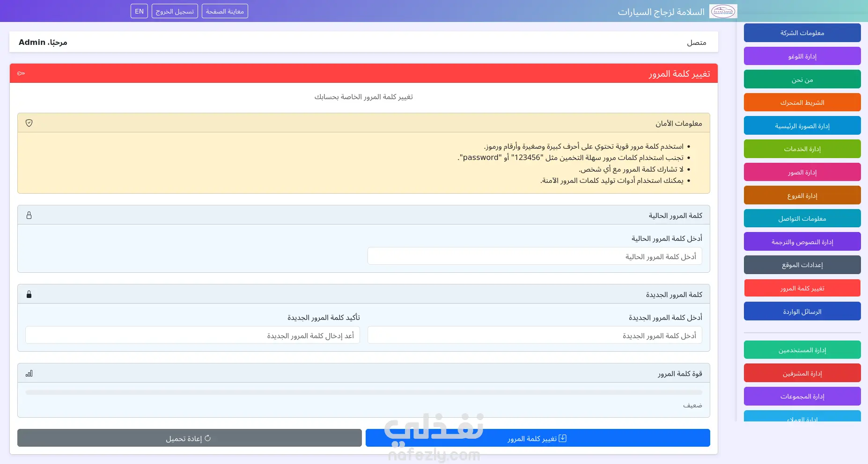The height and width of the screenshot is (464, 868).
Task: Open الشريط المتحرك in the sidebar
Action: click(802, 102)
